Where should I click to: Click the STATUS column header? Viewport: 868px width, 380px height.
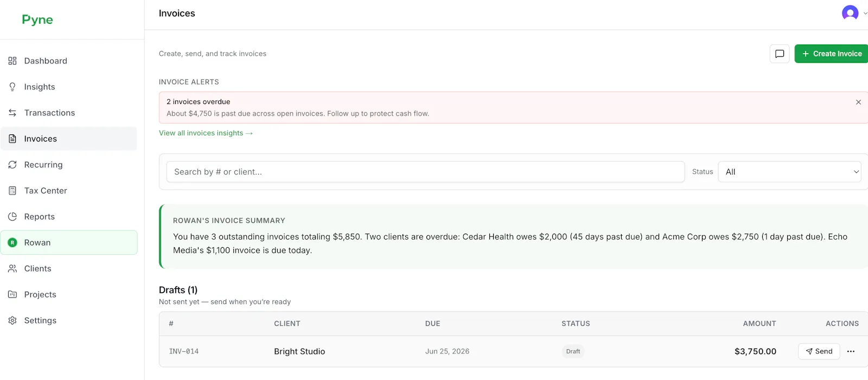point(576,324)
